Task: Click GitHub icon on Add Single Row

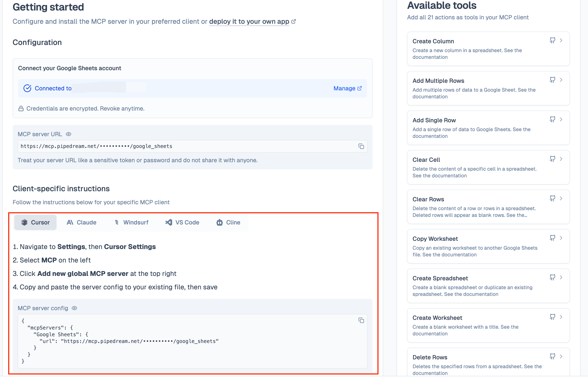Action: pos(552,119)
